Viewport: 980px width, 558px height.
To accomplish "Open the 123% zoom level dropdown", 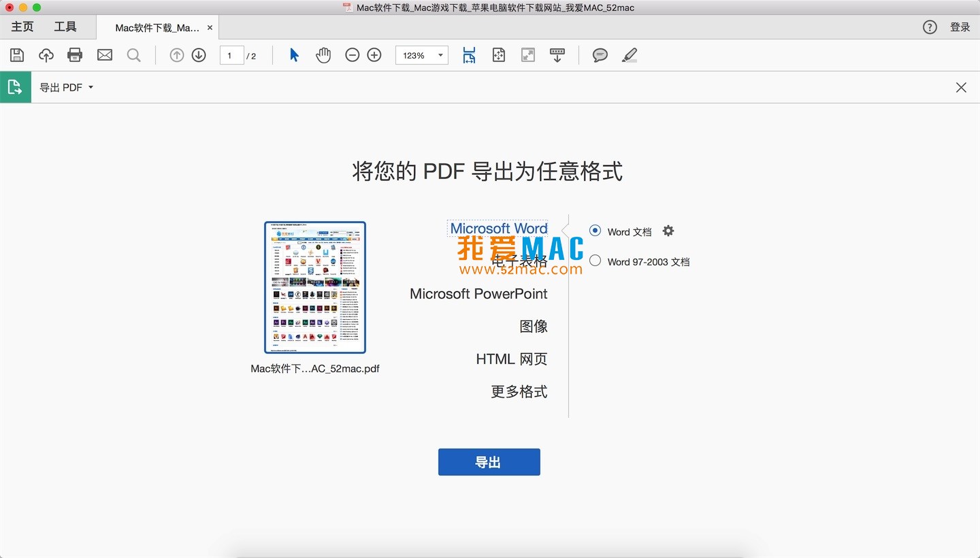I will 422,55.
